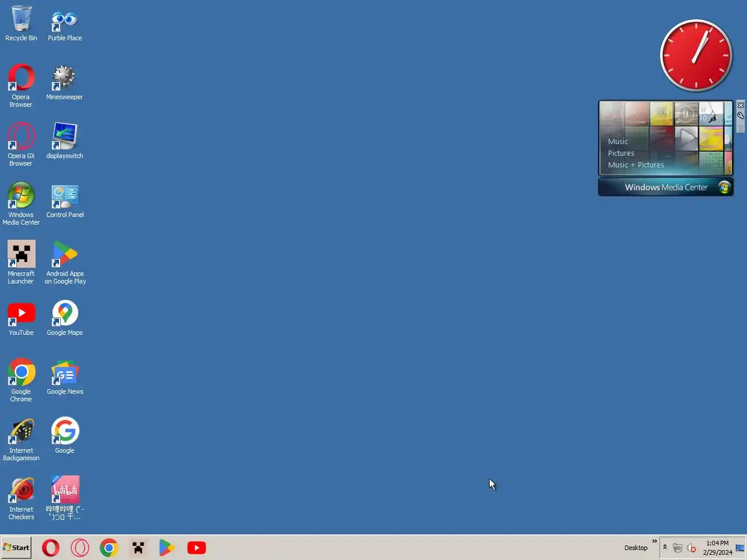The image size is (747, 560).
Task: Select the Control Panel desktop shortcut
Action: [x=65, y=200]
